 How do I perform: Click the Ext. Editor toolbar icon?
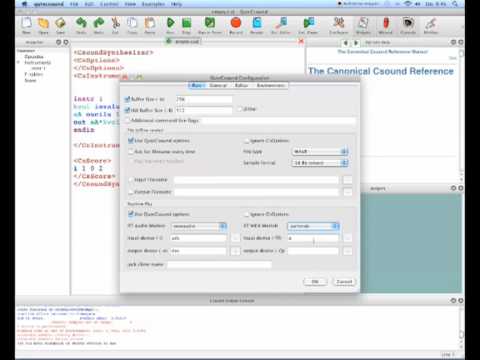(281, 23)
